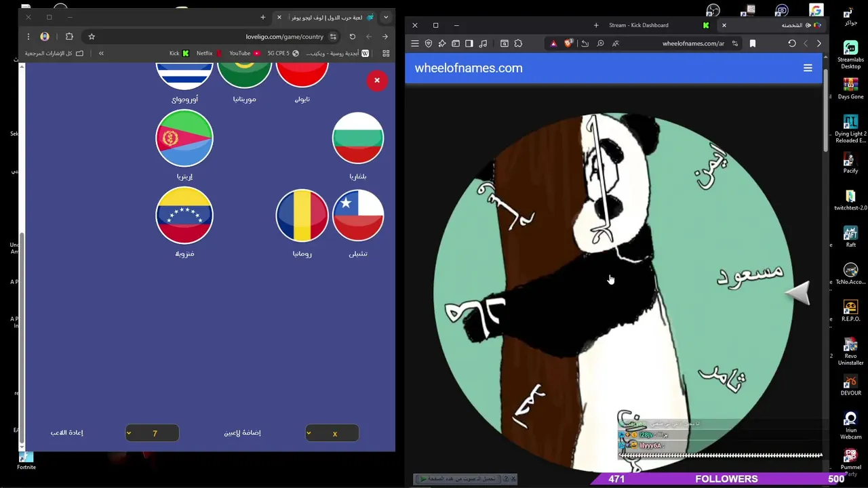Click the shield tracker blocker icon
The height and width of the screenshot is (488, 868).
pyautogui.click(x=429, y=43)
